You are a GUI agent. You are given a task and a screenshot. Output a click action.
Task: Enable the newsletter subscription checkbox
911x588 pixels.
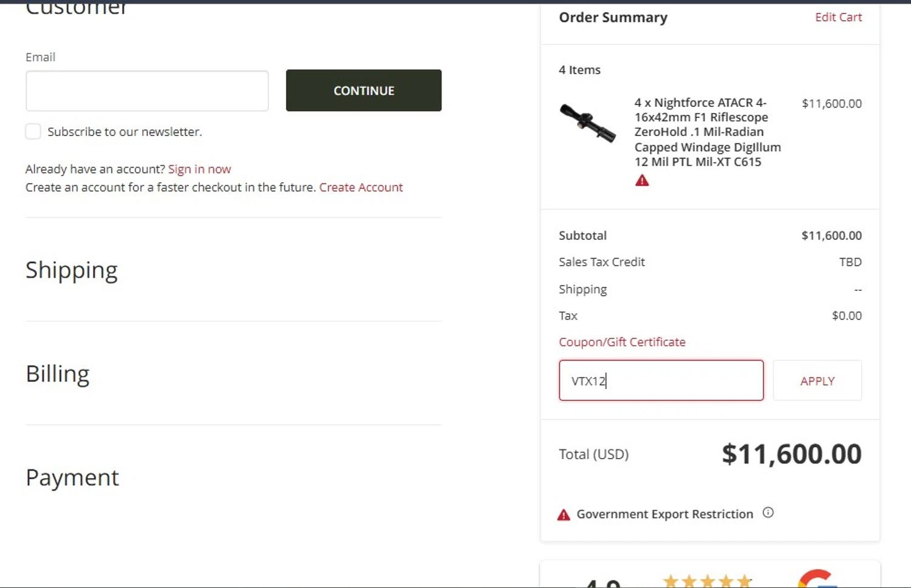tap(33, 132)
